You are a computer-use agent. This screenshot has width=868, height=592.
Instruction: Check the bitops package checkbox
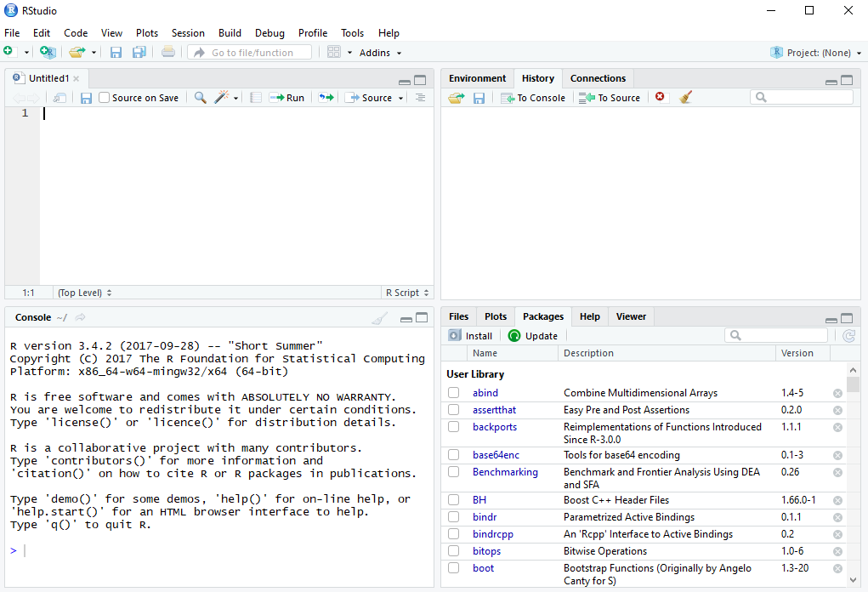point(454,551)
